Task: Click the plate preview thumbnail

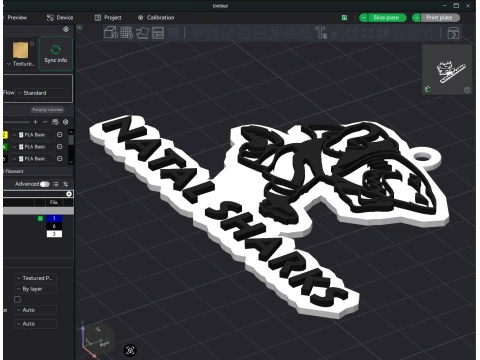Action: (447, 70)
